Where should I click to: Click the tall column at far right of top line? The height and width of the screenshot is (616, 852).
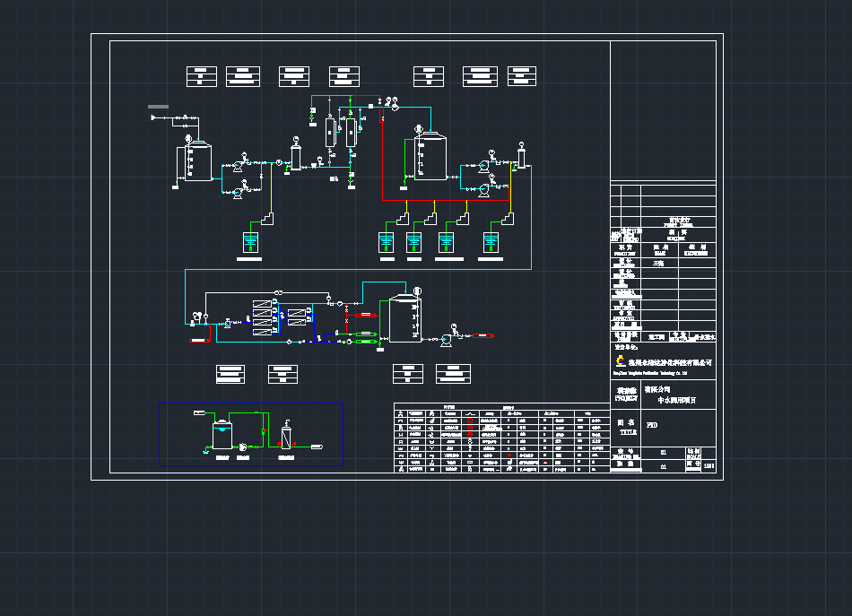[x=519, y=158]
